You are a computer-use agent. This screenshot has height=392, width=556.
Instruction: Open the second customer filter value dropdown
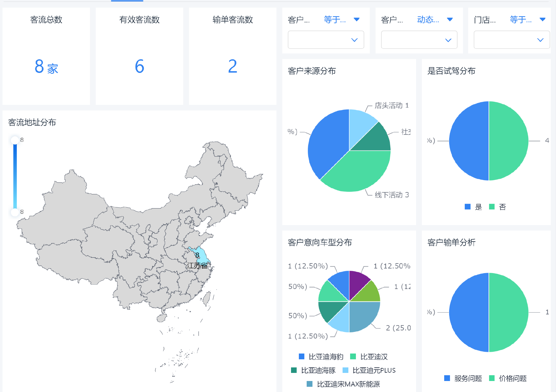[419, 40]
